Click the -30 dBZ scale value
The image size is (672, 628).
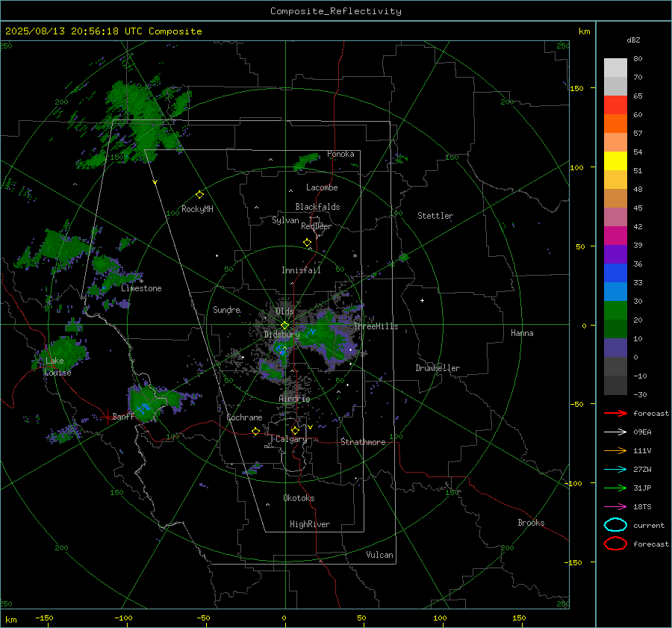640,394
